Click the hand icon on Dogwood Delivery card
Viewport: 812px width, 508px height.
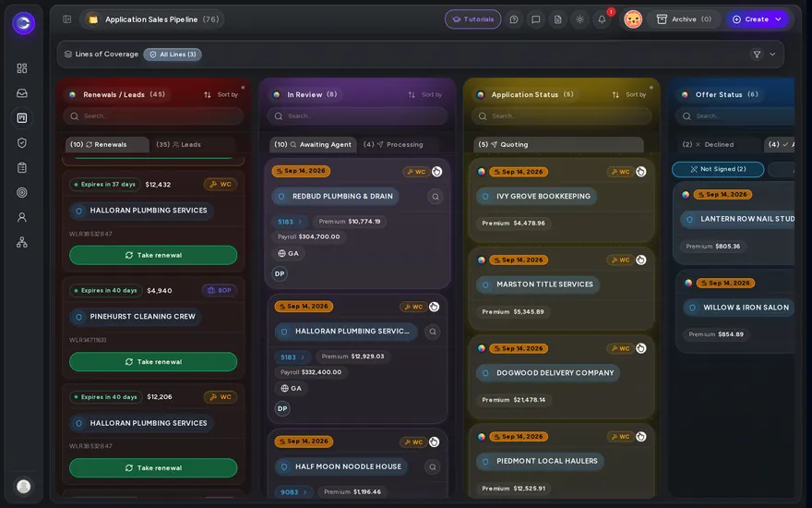click(x=641, y=348)
